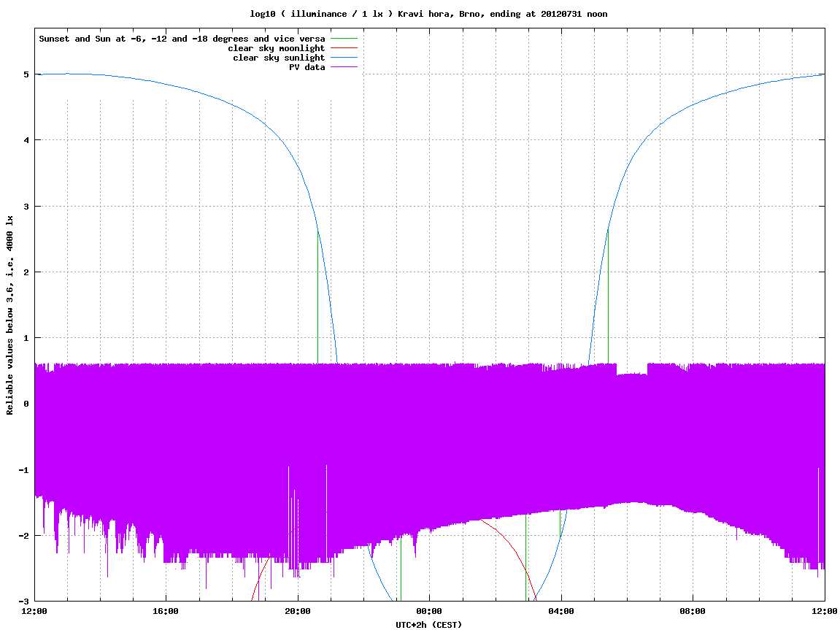Screen dimensions: 840x630
Task: Click the 08:00 x-axis label
Action: 693,611
